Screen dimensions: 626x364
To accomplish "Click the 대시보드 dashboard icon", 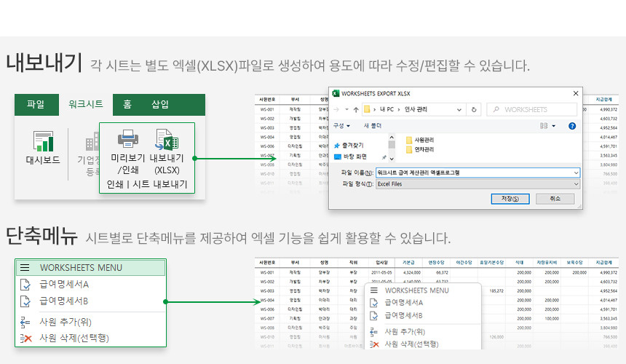I will pyautogui.click(x=42, y=142).
